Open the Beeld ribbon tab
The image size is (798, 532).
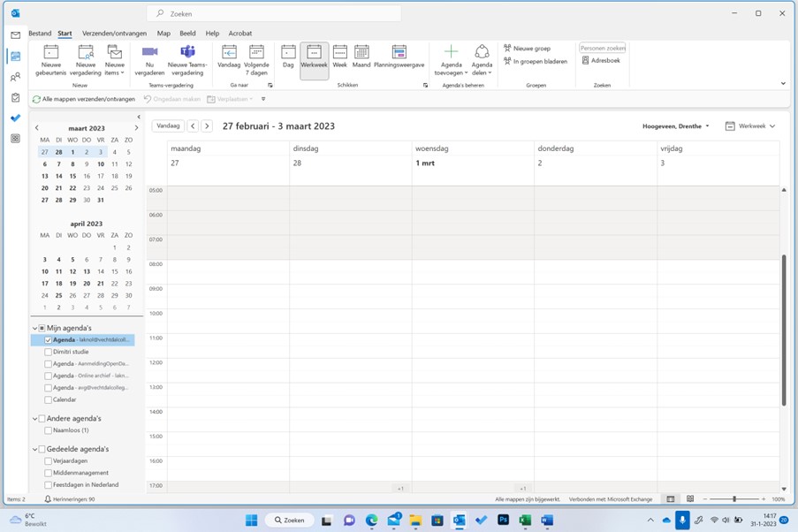(187, 33)
